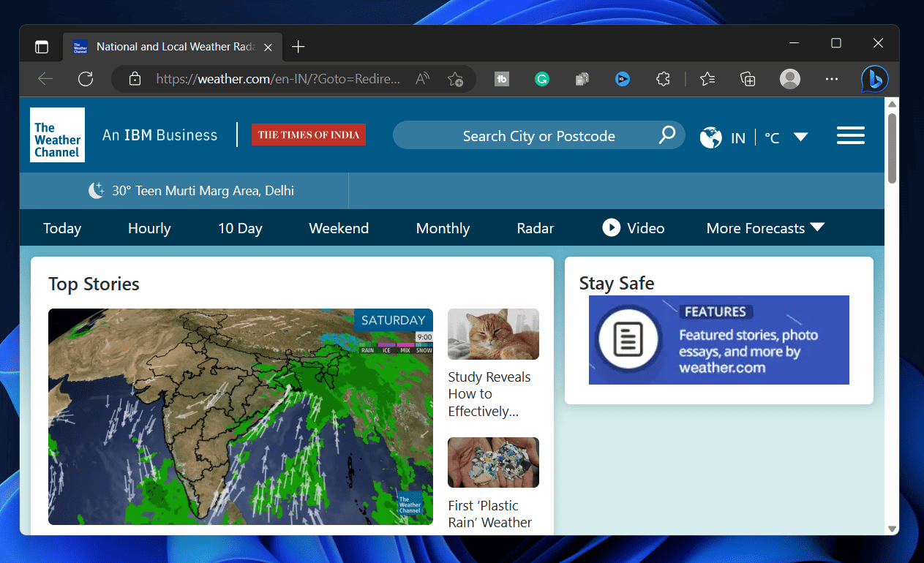Open The Times of India link
The height and width of the screenshot is (563, 924).
[308, 135]
